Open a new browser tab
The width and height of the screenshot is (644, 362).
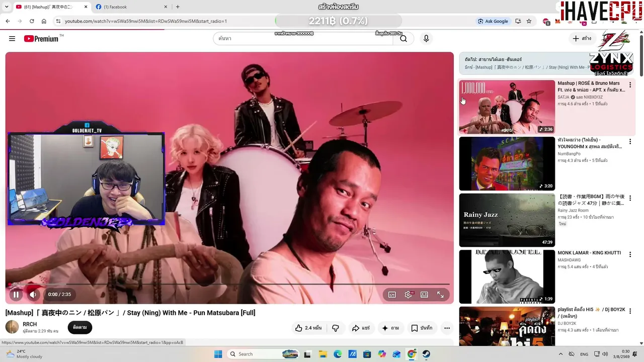pos(178,7)
